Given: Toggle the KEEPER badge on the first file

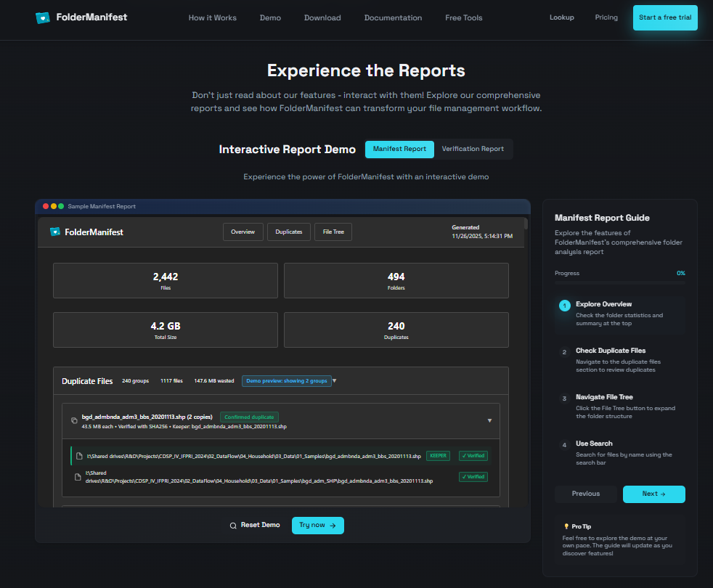Looking at the screenshot, I should (x=438, y=456).
